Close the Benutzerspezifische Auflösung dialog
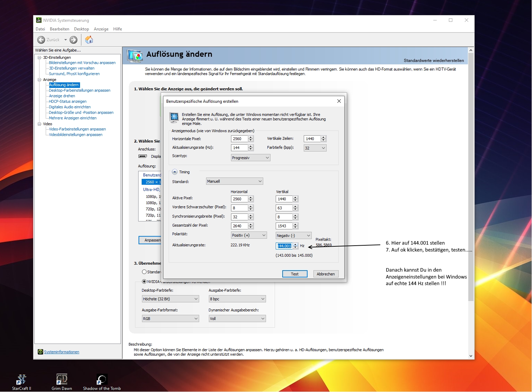The image size is (532, 392). (x=339, y=101)
